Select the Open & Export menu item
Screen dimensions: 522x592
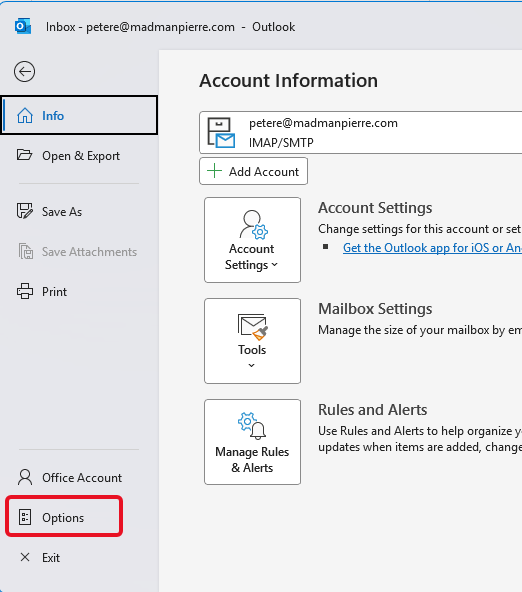click(79, 156)
